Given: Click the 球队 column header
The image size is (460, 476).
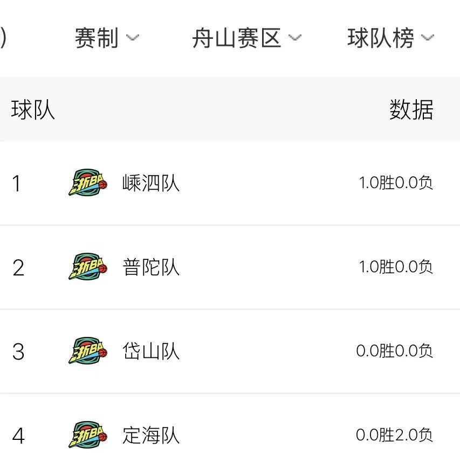Looking at the screenshot, I should [33, 109].
